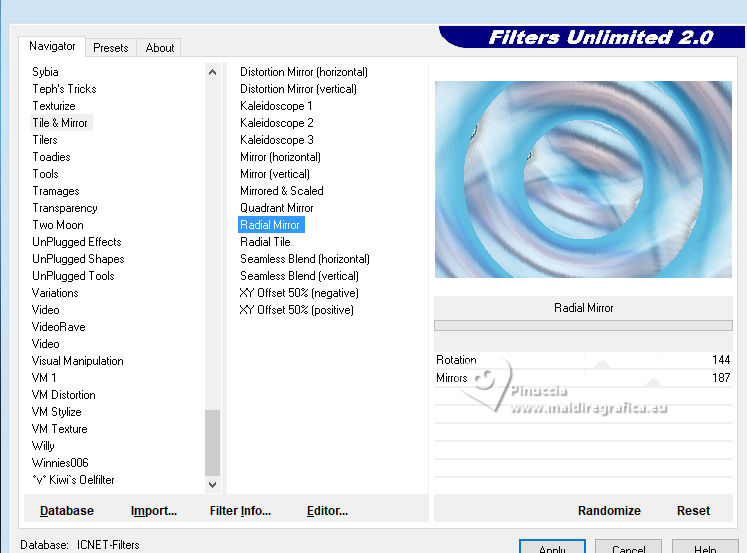Viewport: 747px width, 553px height.
Task: Randomize the filter settings
Action: point(609,511)
